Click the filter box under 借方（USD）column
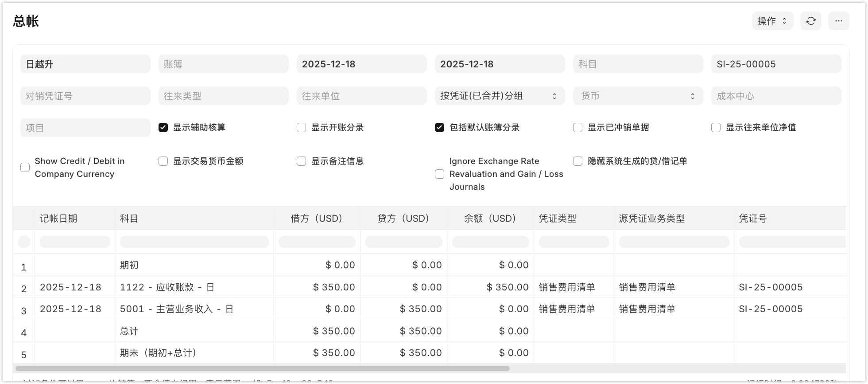 [x=317, y=242]
